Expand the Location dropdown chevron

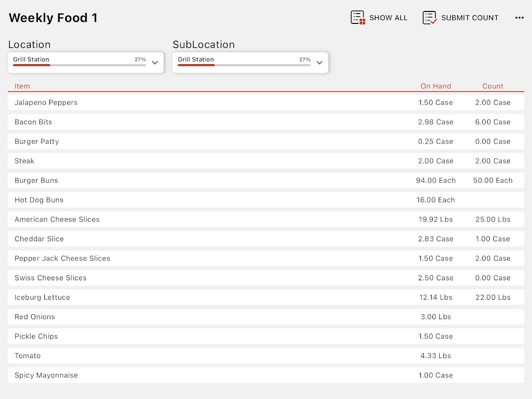pos(155,62)
